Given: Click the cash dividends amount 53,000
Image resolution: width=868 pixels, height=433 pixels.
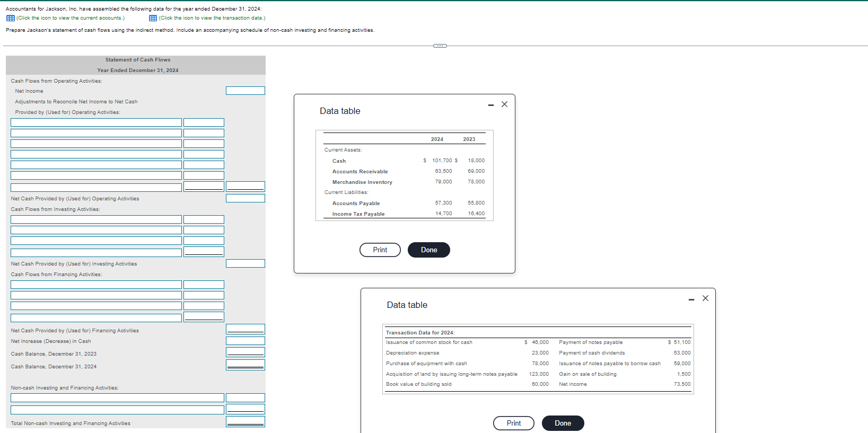Looking at the screenshot, I should [682, 353].
